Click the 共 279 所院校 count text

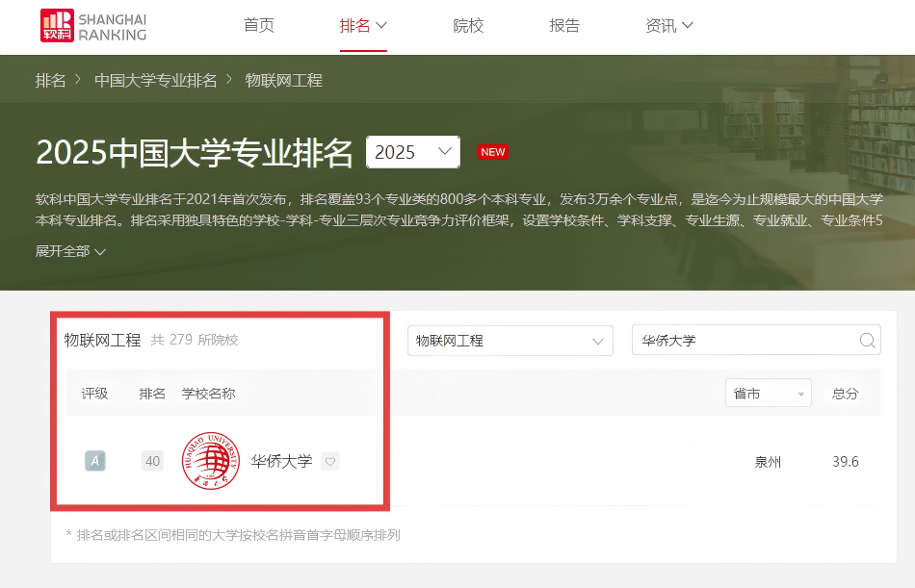coord(195,340)
